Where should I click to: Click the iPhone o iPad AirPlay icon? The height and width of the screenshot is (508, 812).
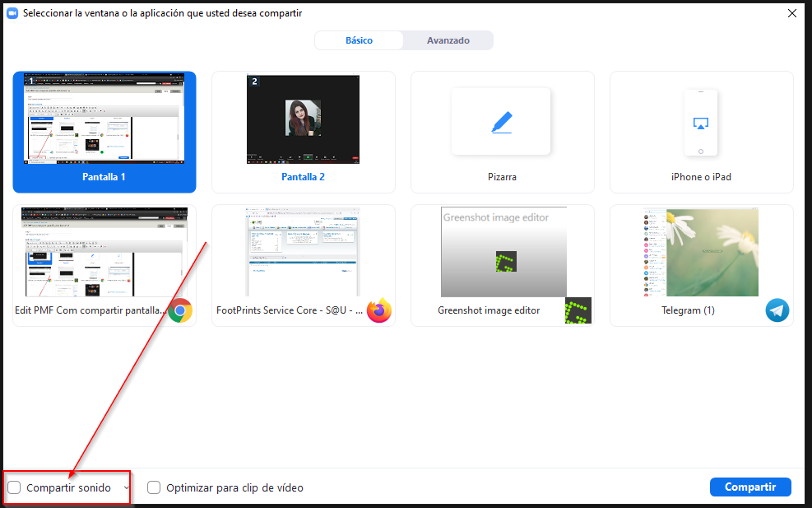coord(701,123)
